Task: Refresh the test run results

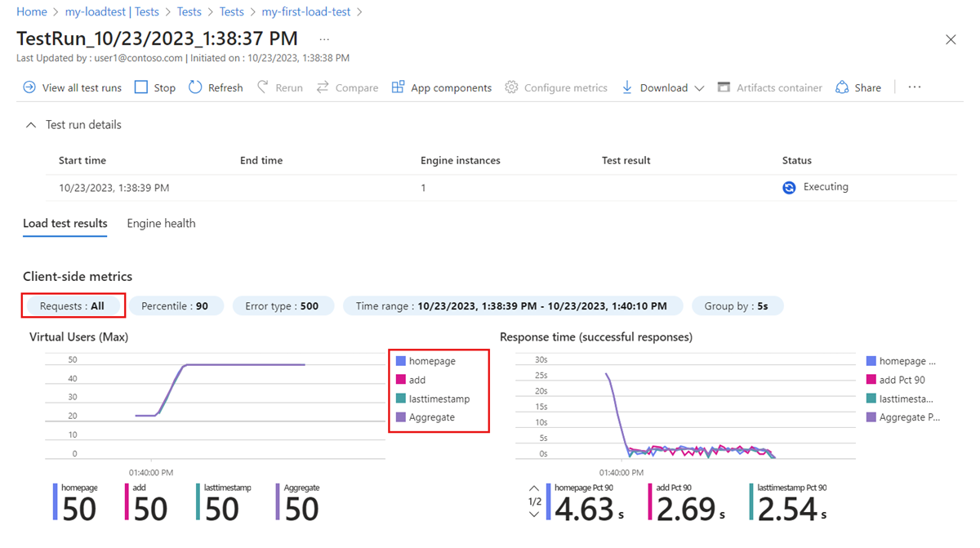Action: click(215, 87)
